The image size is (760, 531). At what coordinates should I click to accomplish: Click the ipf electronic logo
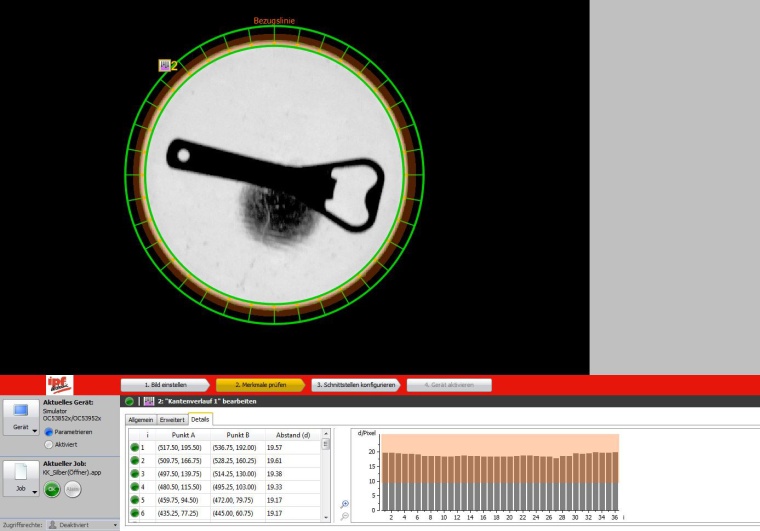click(60, 384)
